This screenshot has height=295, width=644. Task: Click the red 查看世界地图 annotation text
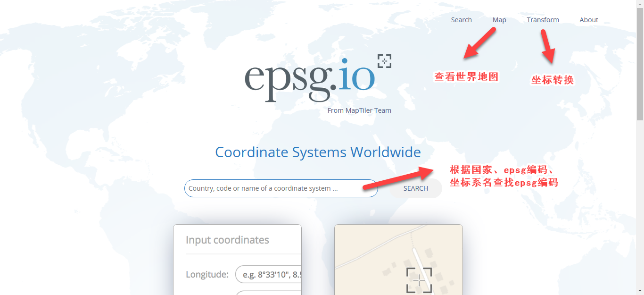tap(466, 76)
